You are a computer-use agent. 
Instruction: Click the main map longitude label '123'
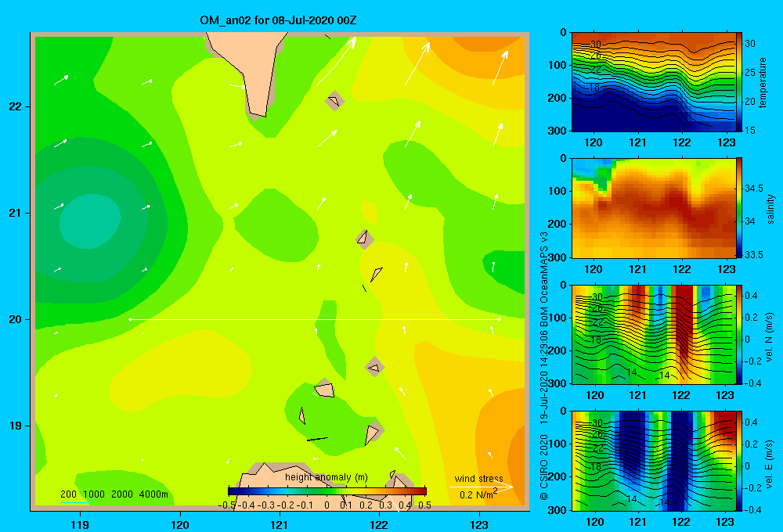click(x=479, y=524)
